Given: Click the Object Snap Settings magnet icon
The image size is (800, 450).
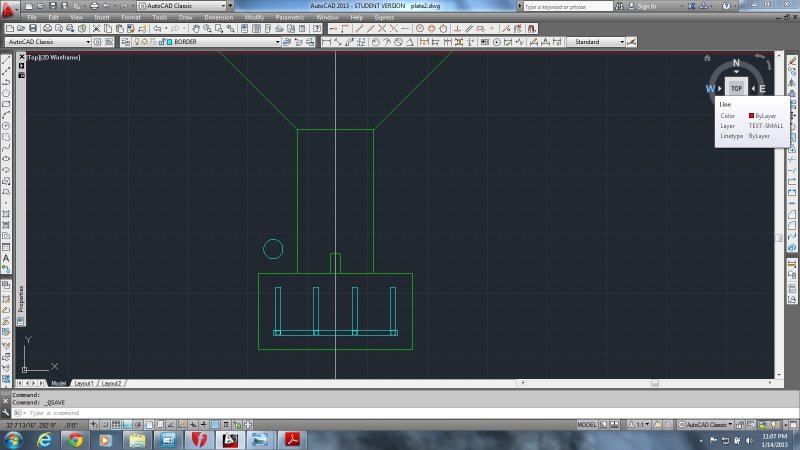Looking at the screenshot, I should click(x=532, y=29).
